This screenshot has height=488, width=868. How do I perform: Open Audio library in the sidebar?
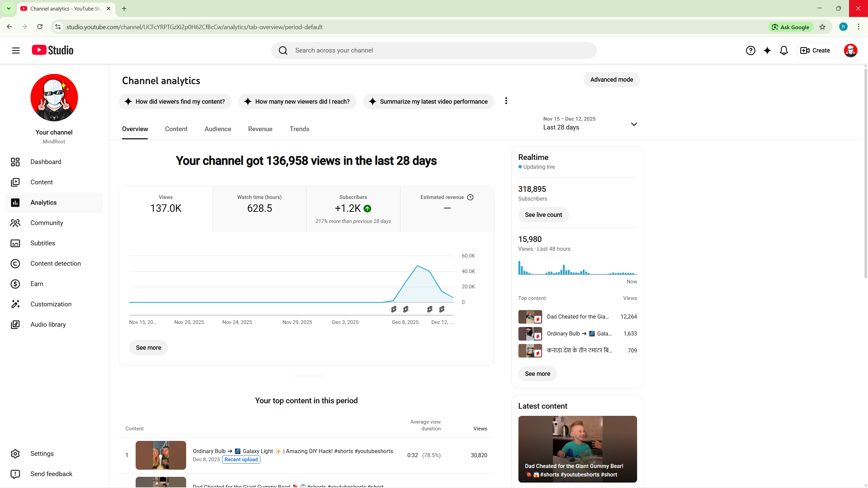pyautogui.click(x=48, y=325)
